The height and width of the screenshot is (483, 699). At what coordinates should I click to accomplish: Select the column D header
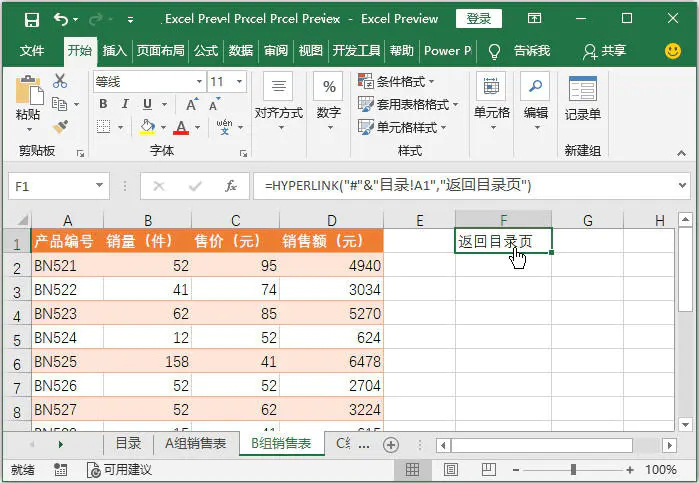coord(331,220)
